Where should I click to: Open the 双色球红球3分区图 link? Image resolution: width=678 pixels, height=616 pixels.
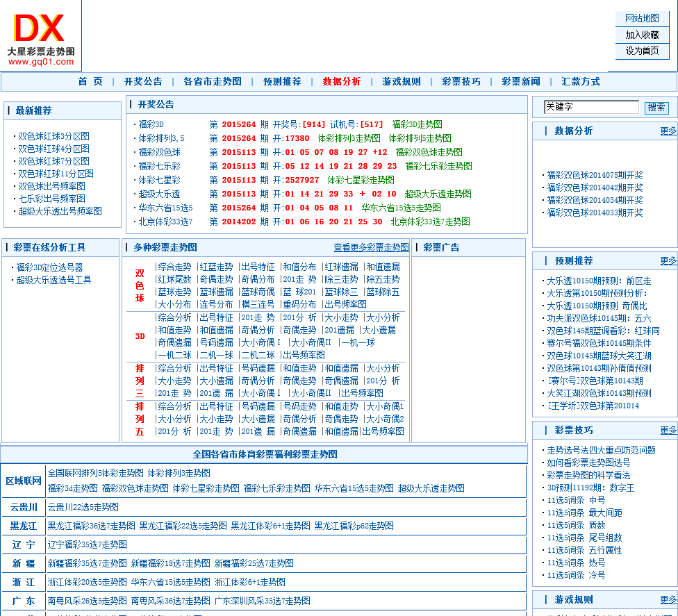click(53, 137)
